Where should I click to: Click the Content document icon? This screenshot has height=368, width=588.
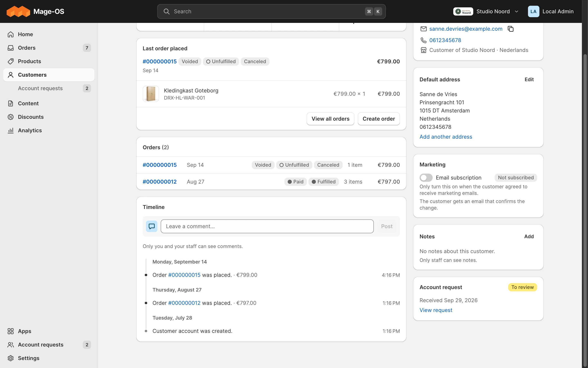pos(10,103)
